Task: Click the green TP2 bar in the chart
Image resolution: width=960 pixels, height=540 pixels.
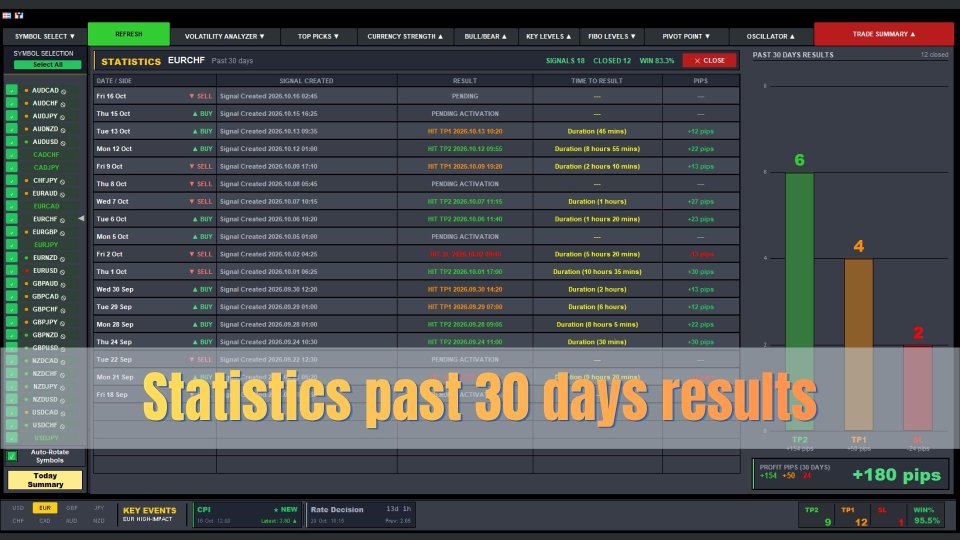Action: tap(800, 301)
